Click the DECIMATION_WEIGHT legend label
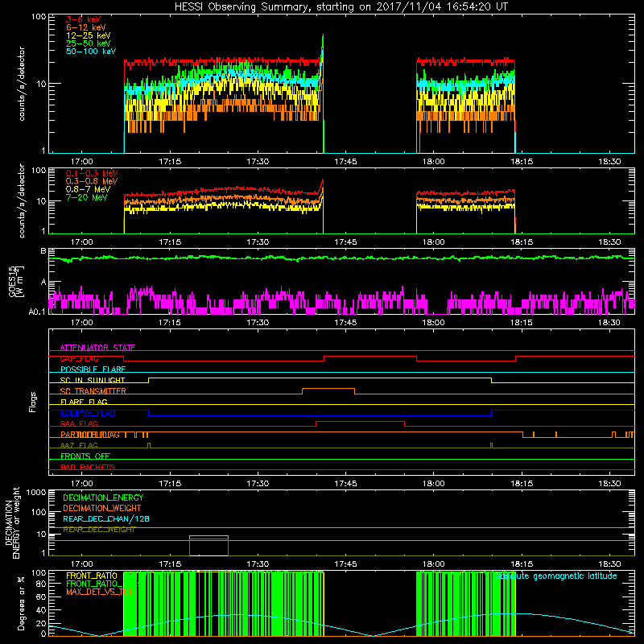This screenshot has height=644, width=644. pos(102,508)
